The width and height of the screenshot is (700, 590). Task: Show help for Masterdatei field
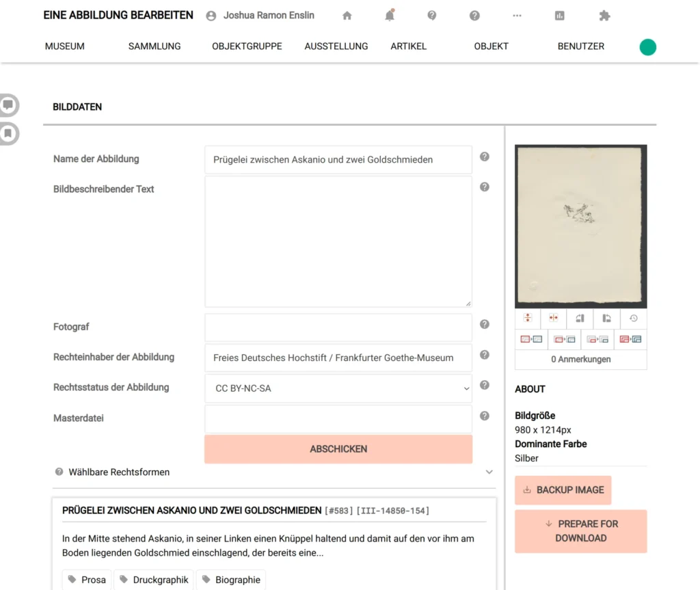485,416
